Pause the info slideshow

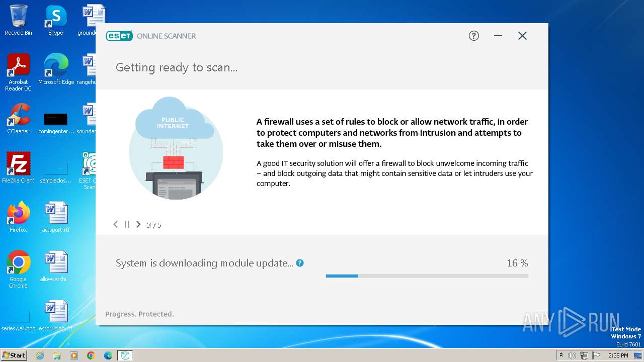click(127, 224)
